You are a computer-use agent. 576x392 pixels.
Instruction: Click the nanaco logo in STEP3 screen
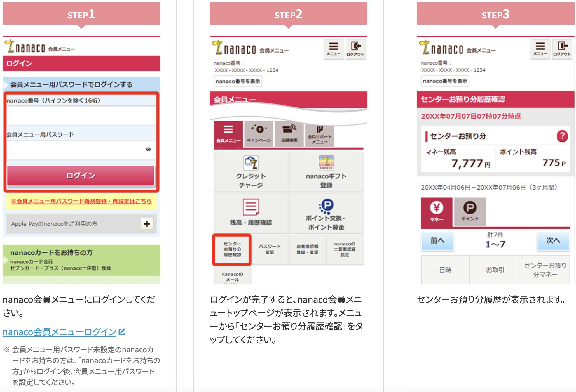tap(441, 48)
